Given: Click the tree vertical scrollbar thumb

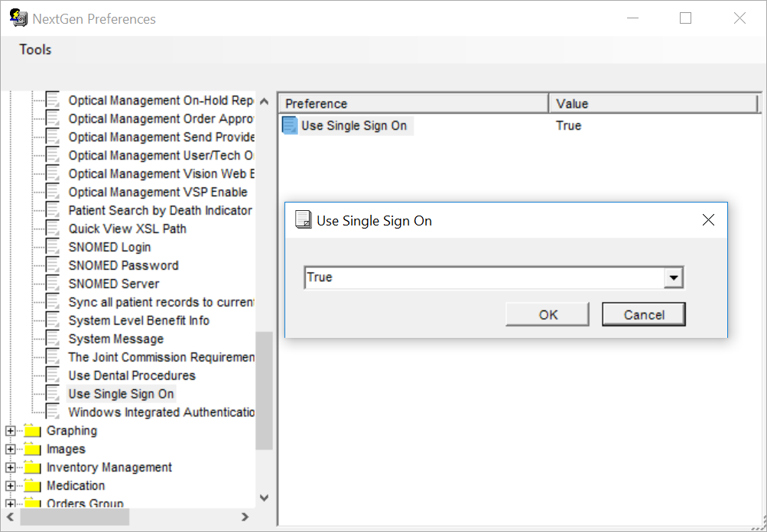Looking at the screenshot, I should coord(264,391).
